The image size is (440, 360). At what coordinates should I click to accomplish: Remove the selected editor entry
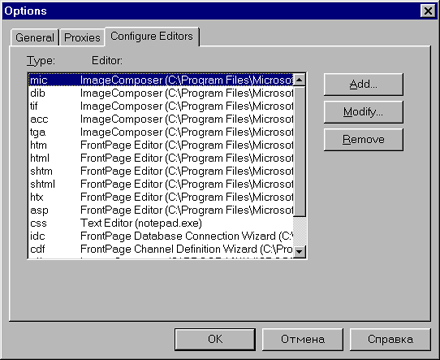(x=363, y=139)
